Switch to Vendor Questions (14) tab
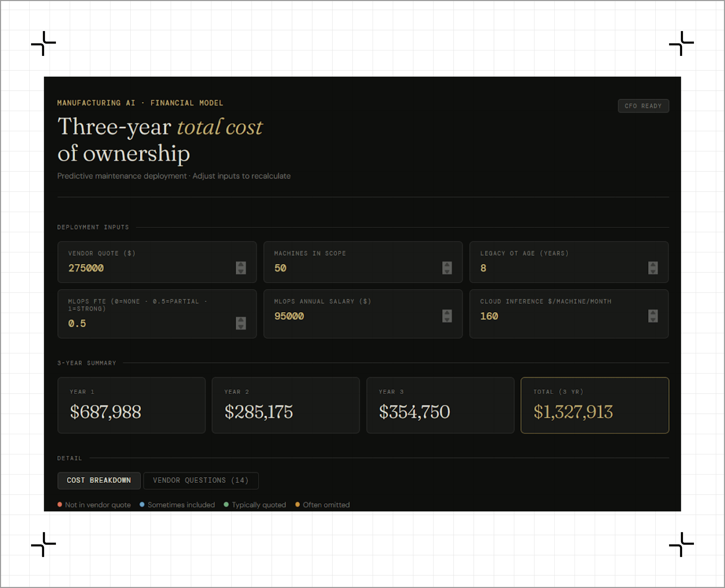The width and height of the screenshot is (725, 588). pyautogui.click(x=201, y=480)
